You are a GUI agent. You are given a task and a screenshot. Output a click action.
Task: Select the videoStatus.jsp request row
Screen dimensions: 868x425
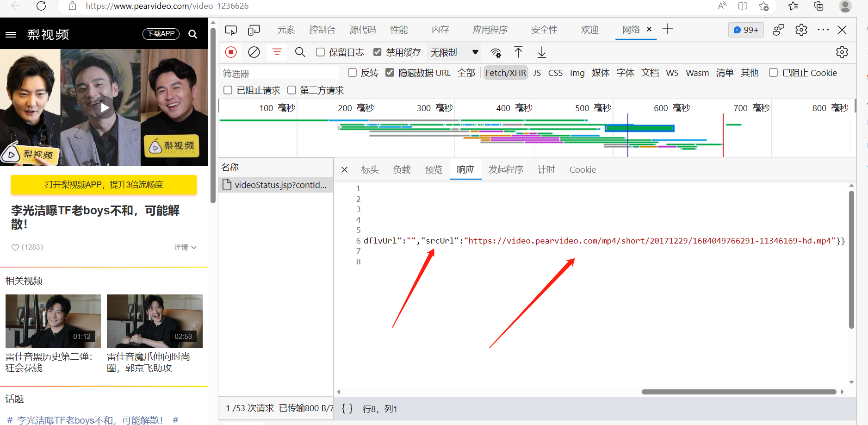(276, 185)
